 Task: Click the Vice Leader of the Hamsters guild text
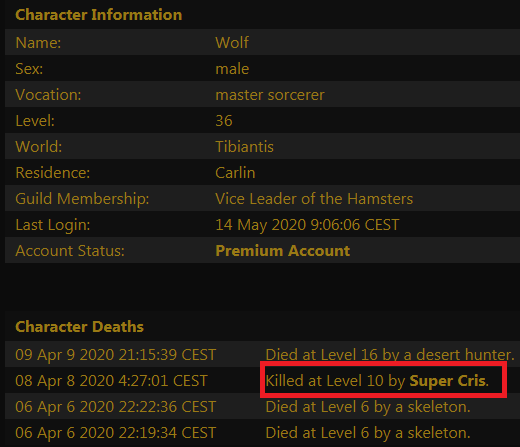[x=314, y=199]
